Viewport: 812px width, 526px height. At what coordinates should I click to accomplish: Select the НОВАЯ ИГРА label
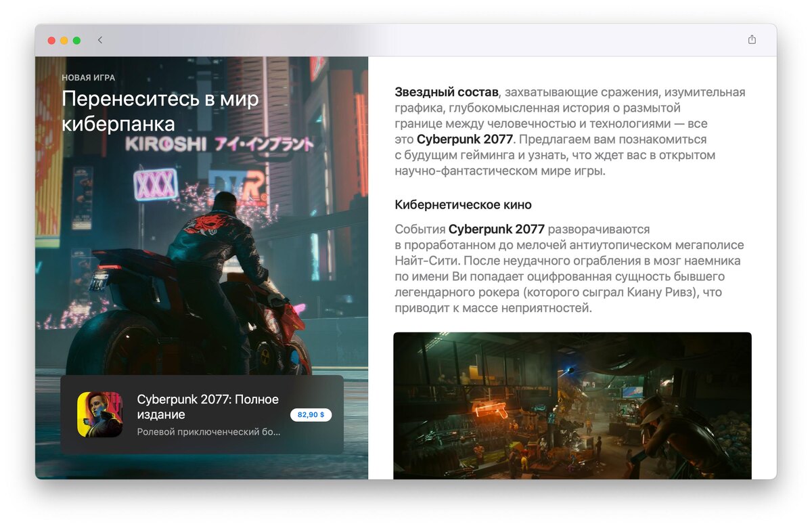[89, 78]
